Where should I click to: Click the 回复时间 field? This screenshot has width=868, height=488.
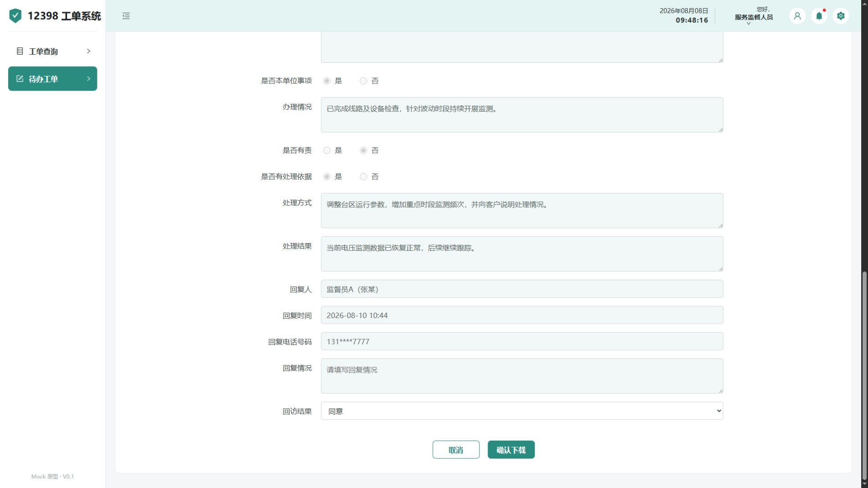tap(522, 315)
